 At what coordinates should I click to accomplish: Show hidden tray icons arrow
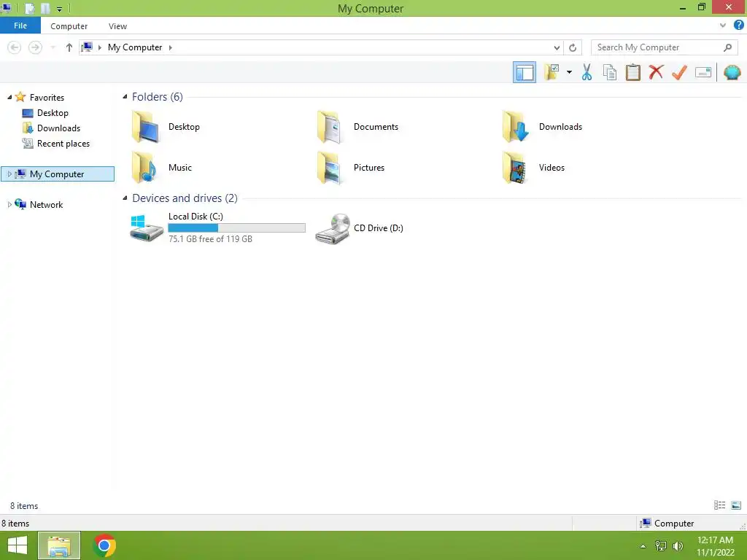(x=643, y=546)
